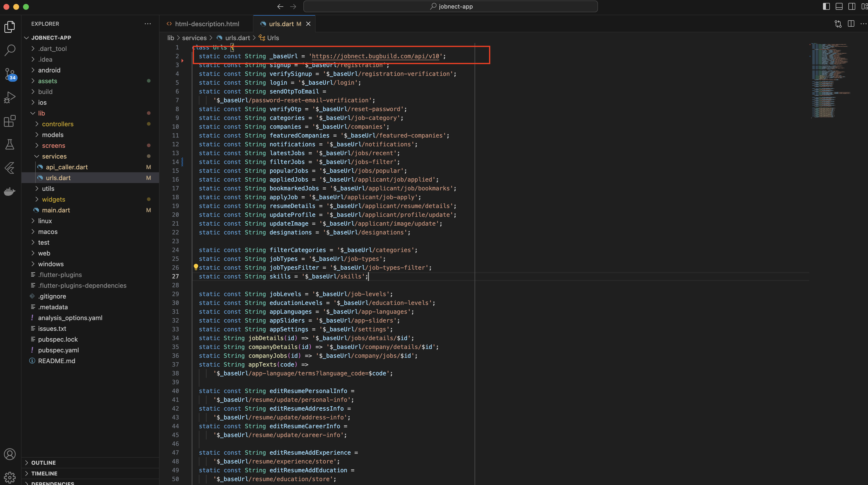This screenshot has height=485, width=868.
Task: Open the Extensions view
Action: [x=10, y=121]
